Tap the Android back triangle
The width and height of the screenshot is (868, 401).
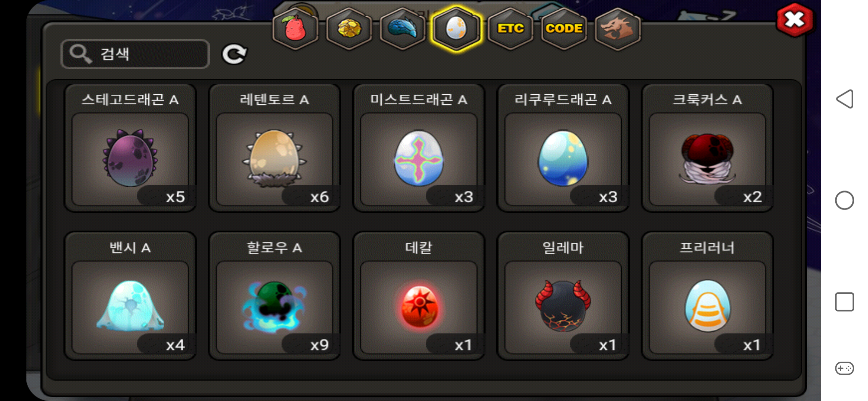coord(845,99)
